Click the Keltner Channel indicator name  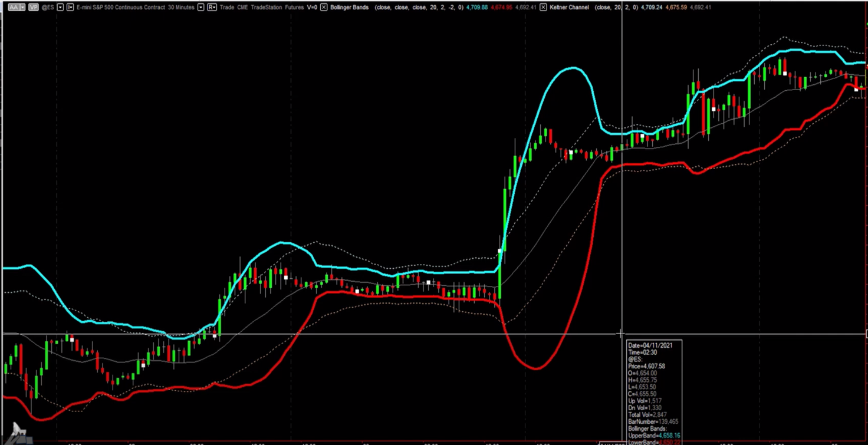click(x=570, y=8)
